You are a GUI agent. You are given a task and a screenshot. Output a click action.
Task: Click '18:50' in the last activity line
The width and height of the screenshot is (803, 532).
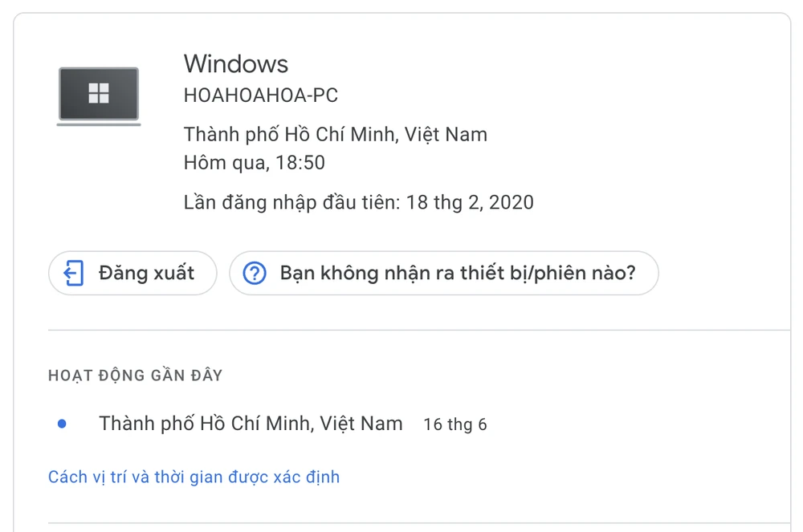pos(300,163)
